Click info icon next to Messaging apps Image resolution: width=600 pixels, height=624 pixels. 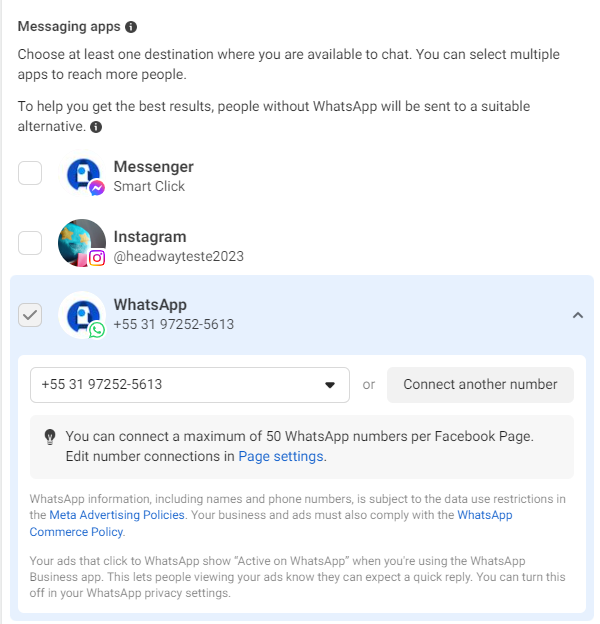131,27
